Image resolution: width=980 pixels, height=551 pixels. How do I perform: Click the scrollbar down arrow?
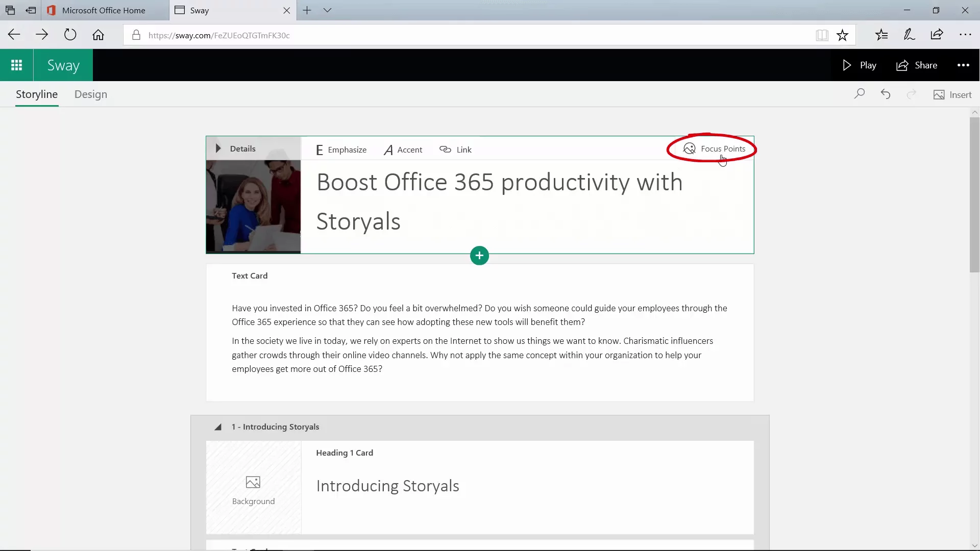(x=974, y=545)
